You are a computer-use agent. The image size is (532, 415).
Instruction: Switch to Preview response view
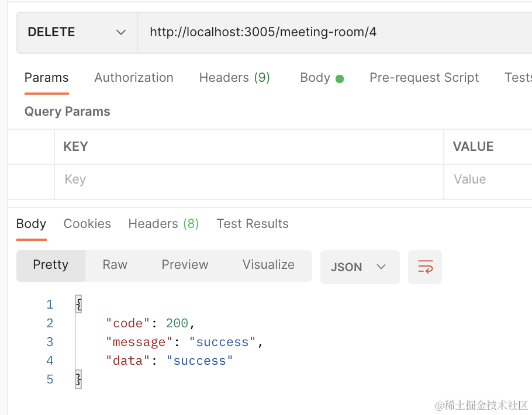click(x=185, y=265)
